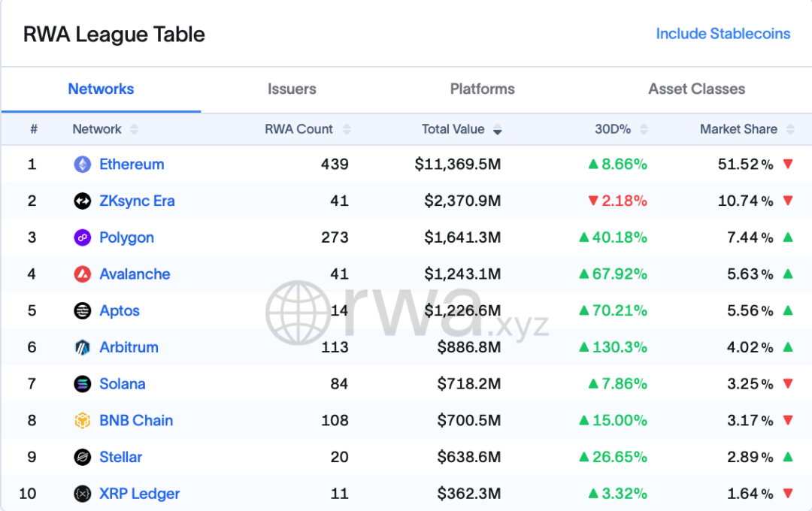Switch to the Issuers tab
812x511 pixels.
tap(292, 89)
